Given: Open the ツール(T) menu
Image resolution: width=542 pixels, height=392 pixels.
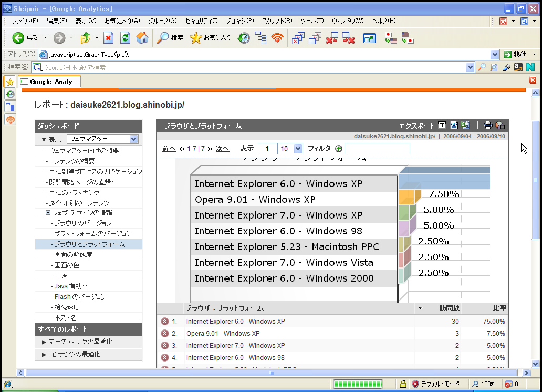Looking at the screenshot, I should [x=312, y=21].
